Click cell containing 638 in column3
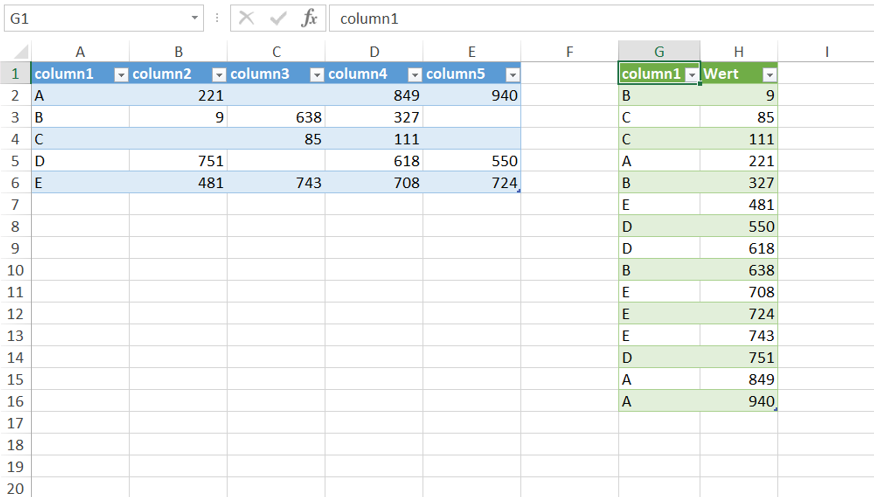This screenshot has height=497, width=874. [x=276, y=117]
